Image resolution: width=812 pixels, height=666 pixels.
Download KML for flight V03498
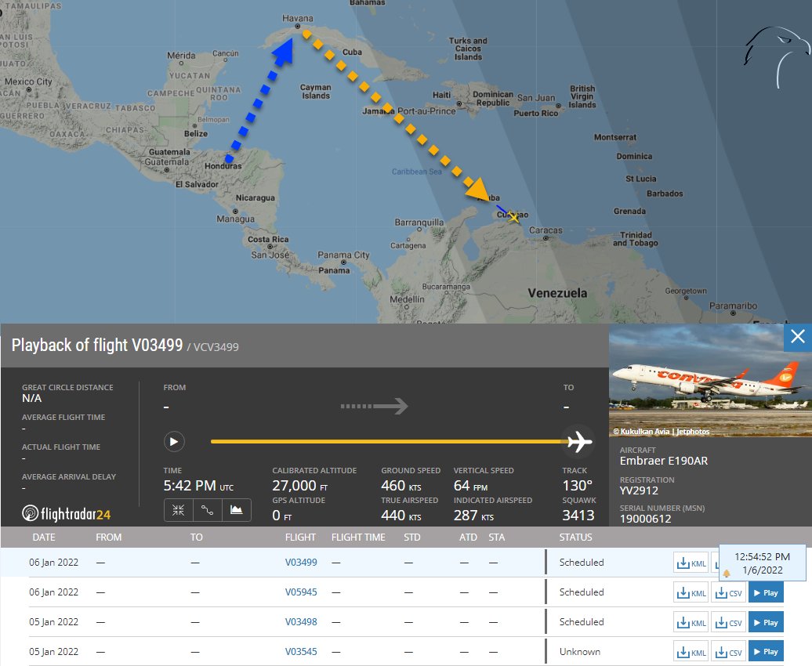[x=691, y=622]
